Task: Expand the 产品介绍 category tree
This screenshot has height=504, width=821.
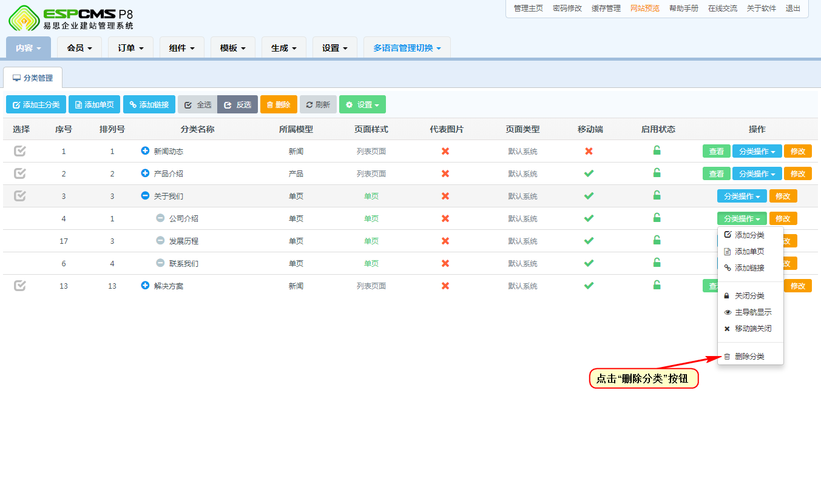Action: 145,173
